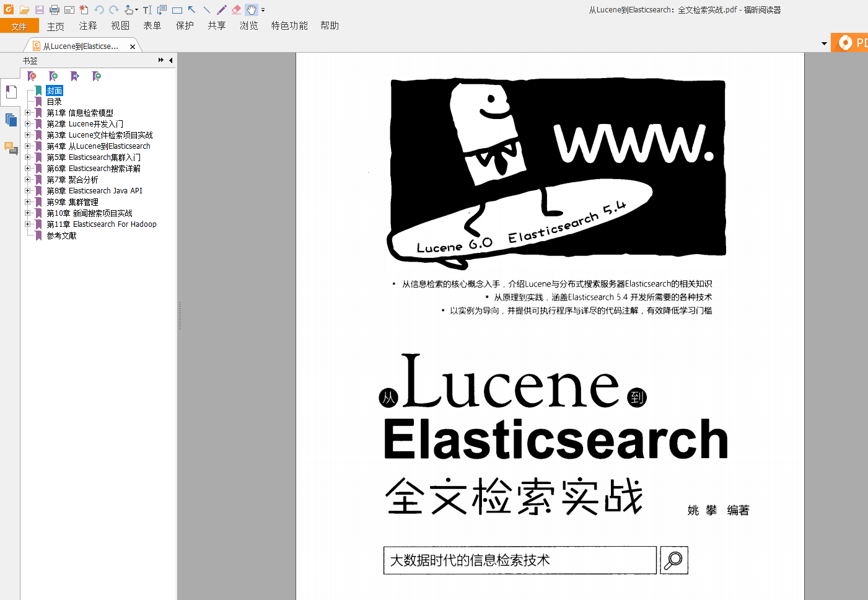Expand the bookmarks panel with double arrows

tap(161, 60)
